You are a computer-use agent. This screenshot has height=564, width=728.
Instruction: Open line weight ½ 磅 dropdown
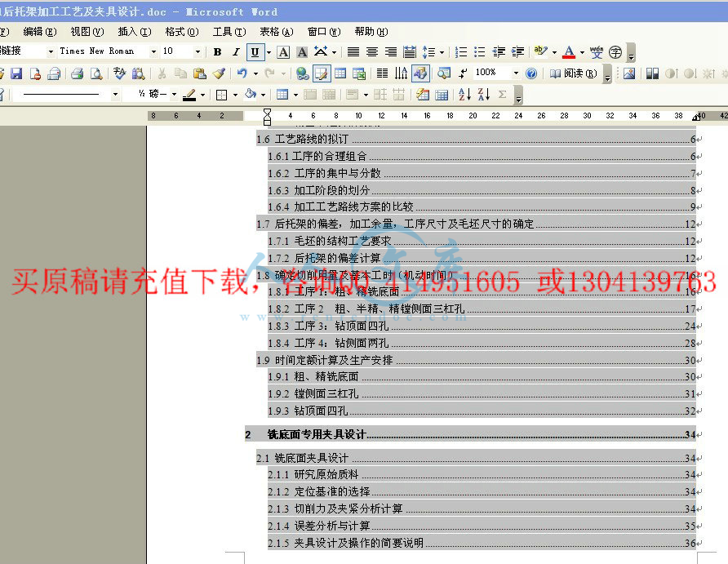174,95
